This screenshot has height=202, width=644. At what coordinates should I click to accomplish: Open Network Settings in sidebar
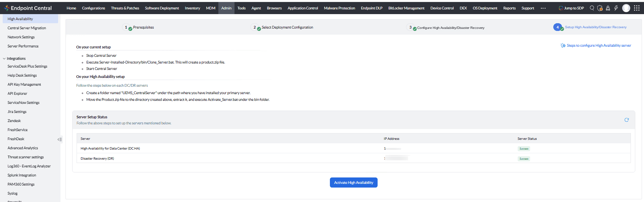tap(21, 37)
